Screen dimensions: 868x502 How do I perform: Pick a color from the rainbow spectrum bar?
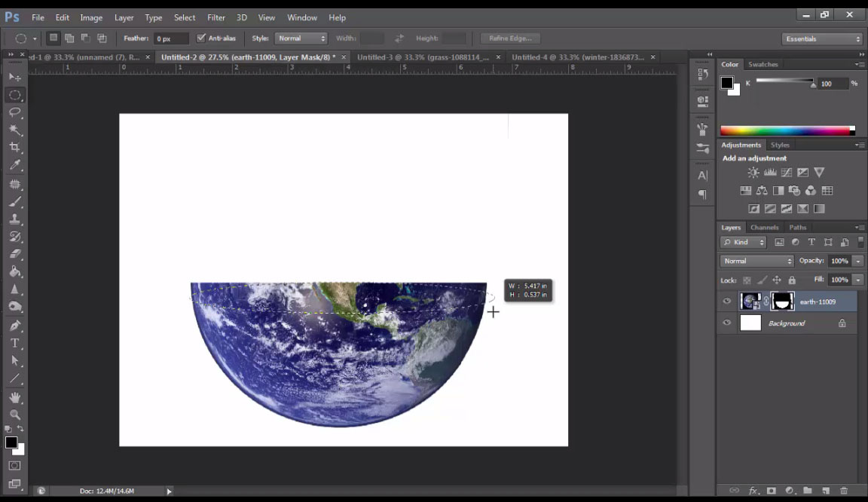pos(784,129)
